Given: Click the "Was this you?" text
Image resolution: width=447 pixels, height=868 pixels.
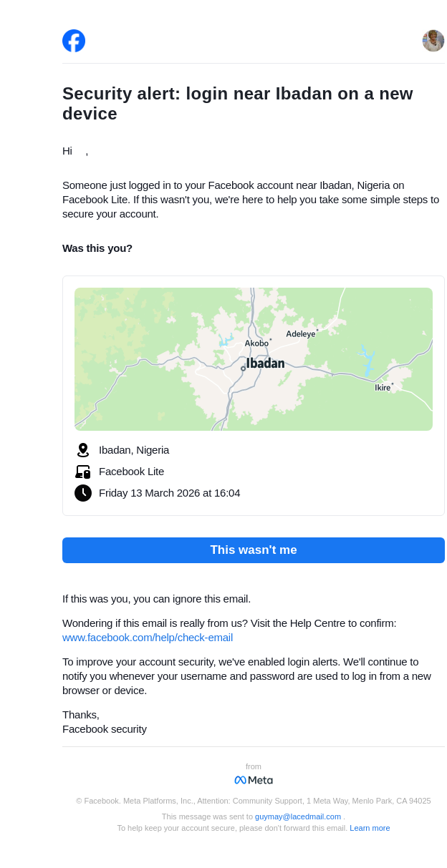Looking at the screenshot, I should pos(97,248).
